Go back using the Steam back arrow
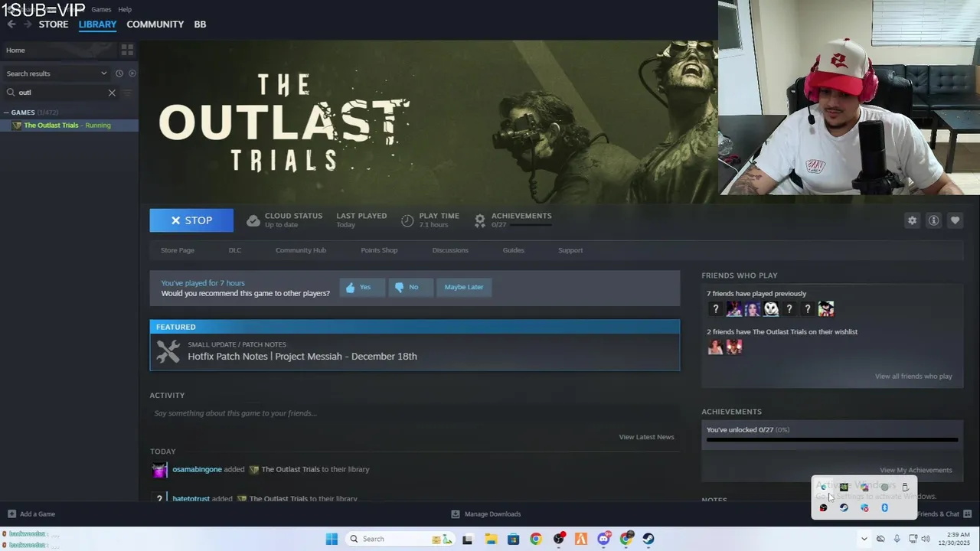Image resolution: width=980 pixels, height=551 pixels. pyautogui.click(x=11, y=24)
